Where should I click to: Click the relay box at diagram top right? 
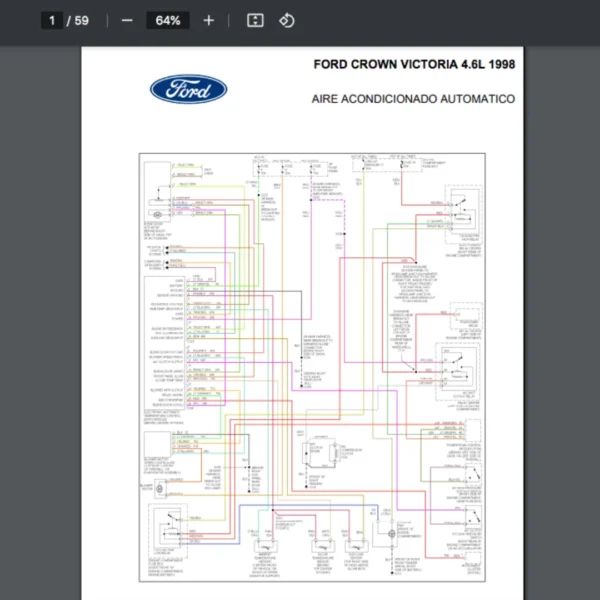point(462,210)
